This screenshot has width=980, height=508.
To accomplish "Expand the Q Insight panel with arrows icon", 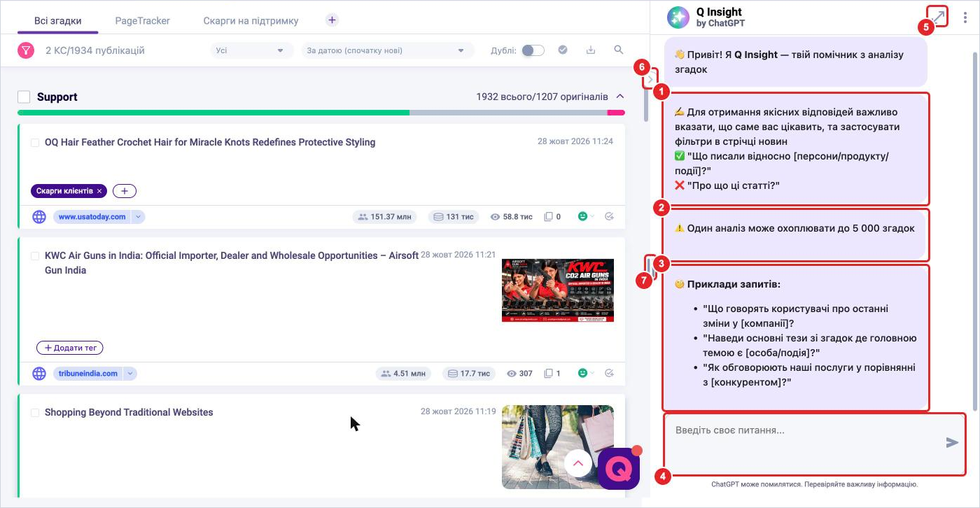I will tap(939, 16).
